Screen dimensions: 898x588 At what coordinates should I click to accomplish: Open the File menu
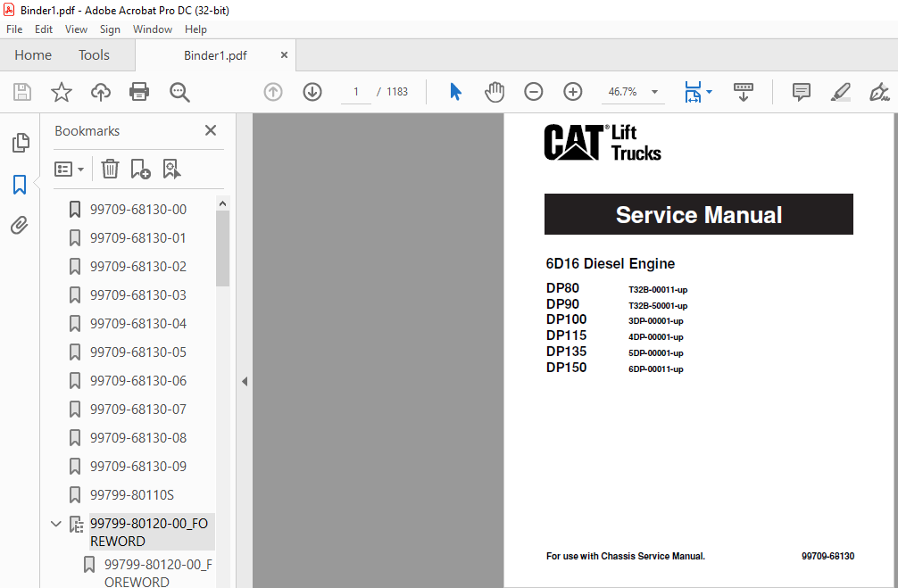(x=14, y=29)
